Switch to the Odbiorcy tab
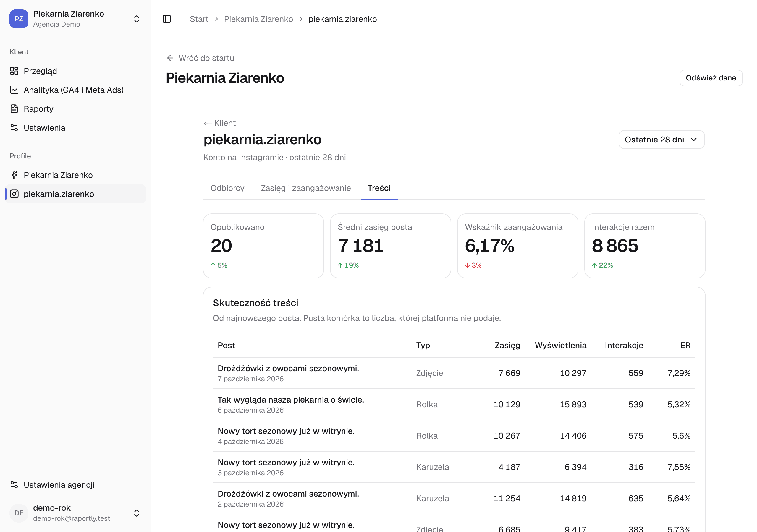757x532 pixels. [x=227, y=188]
